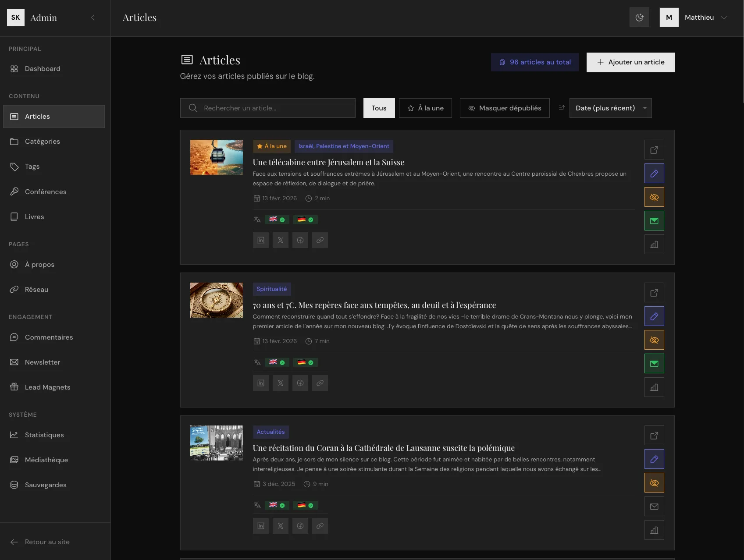Open Médiathèque from the sidebar
Viewport: 744px width, 560px height.
(46, 460)
